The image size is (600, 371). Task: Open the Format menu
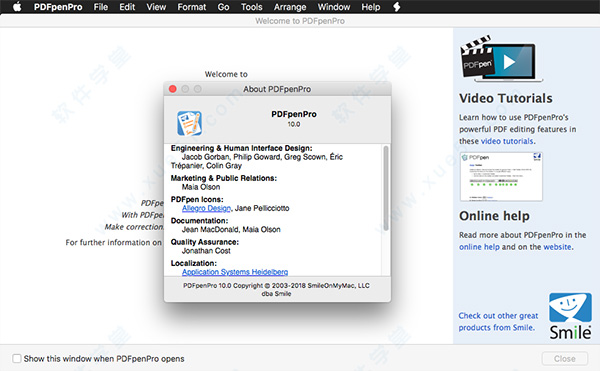(x=192, y=7)
